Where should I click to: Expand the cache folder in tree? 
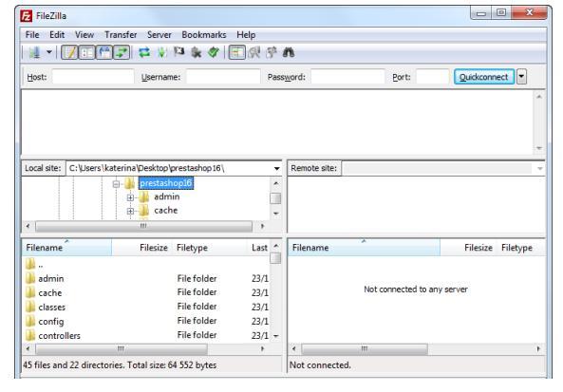pos(130,211)
